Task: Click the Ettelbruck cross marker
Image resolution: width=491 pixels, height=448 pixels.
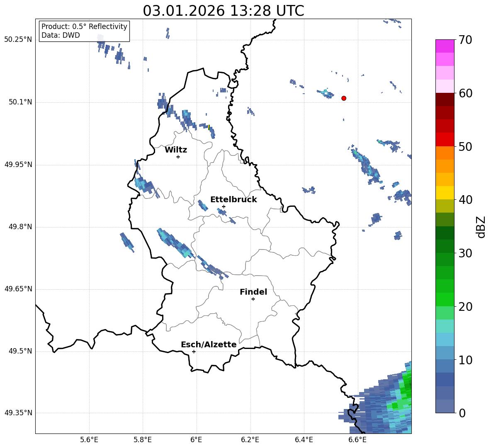Action: tap(224, 206)
